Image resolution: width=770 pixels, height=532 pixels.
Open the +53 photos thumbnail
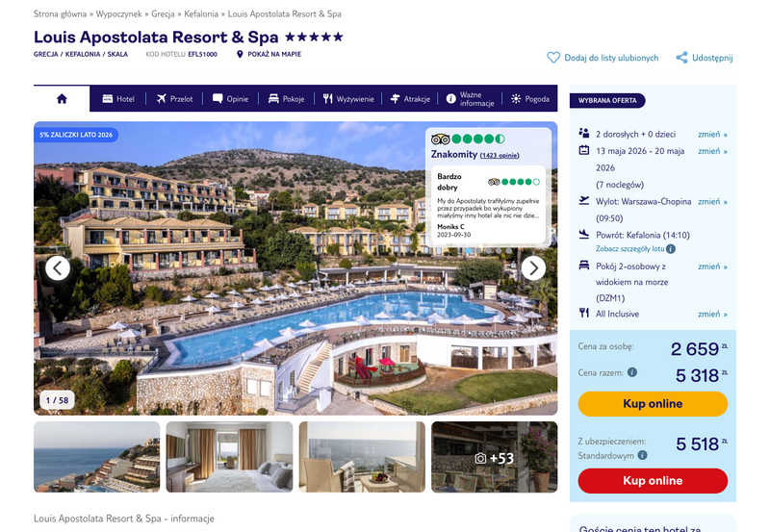tap(495, 457)
